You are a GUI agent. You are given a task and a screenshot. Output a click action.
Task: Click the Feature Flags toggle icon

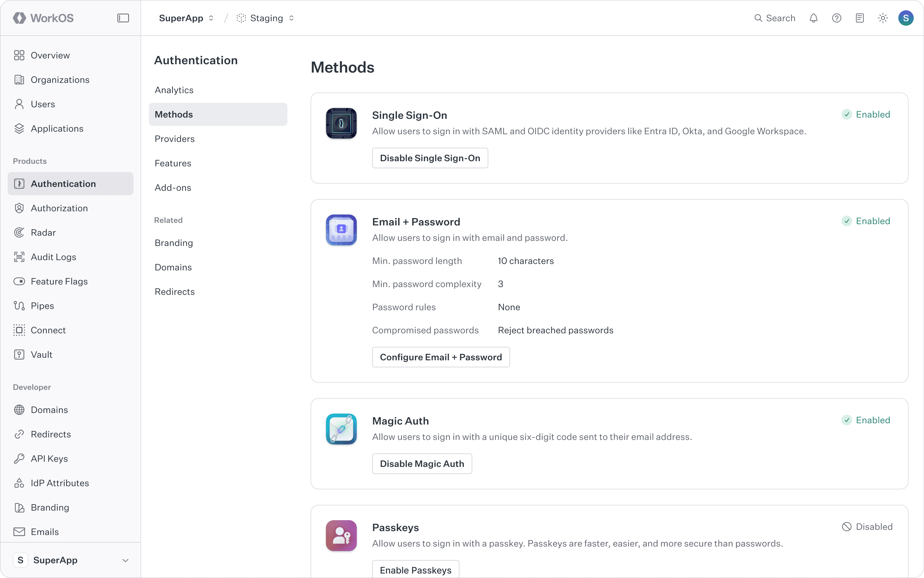tap(19, 282)
